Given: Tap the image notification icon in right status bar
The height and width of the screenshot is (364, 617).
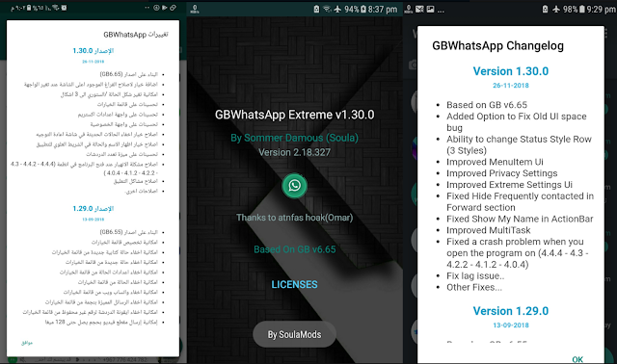Looking at the screenshot, I should tap(431, 9).
